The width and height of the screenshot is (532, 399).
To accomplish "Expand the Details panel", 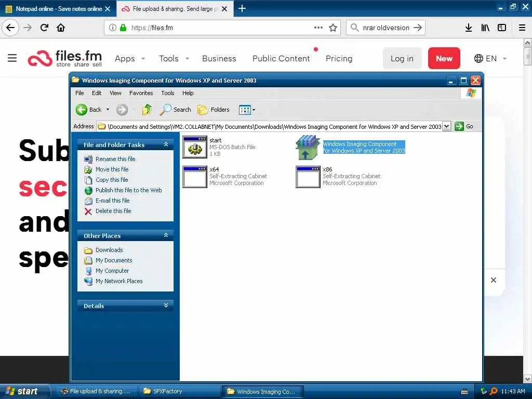I will (x=166, y=305).
